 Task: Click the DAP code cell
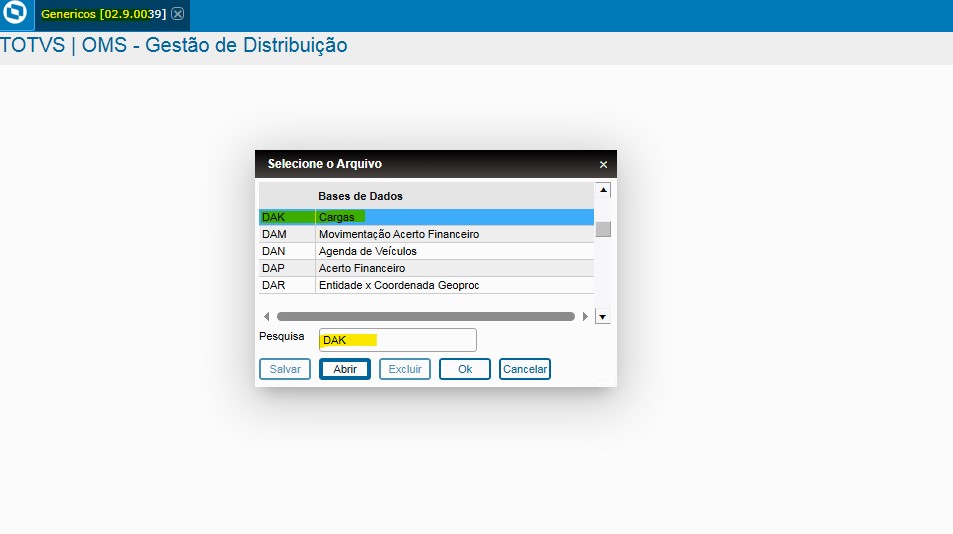(x=287, y=268)
